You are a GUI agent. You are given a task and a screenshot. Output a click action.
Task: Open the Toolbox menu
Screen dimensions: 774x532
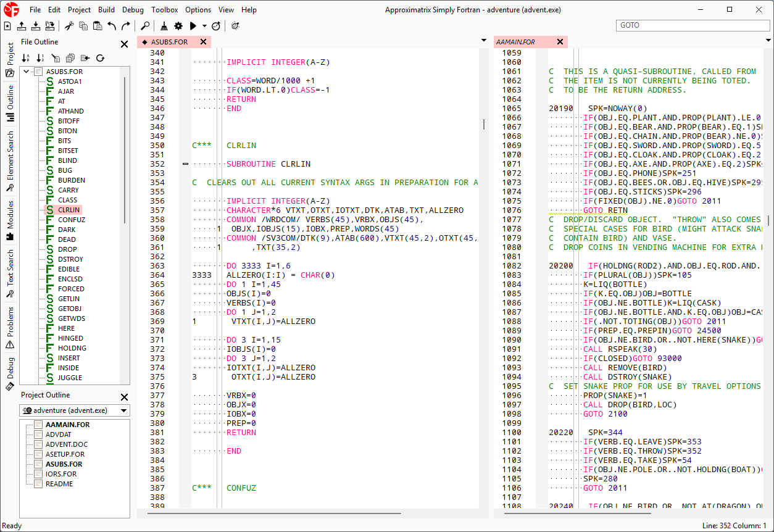(164, 10)
